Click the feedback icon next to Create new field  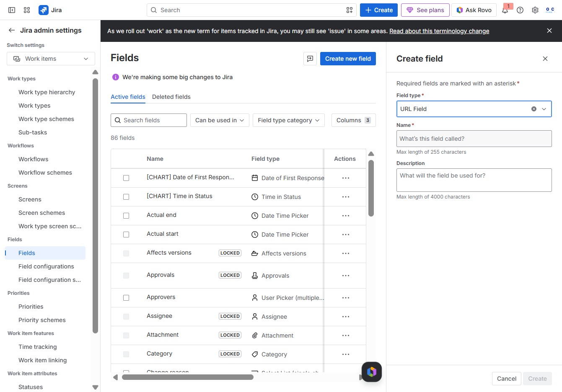coord(310,59)
